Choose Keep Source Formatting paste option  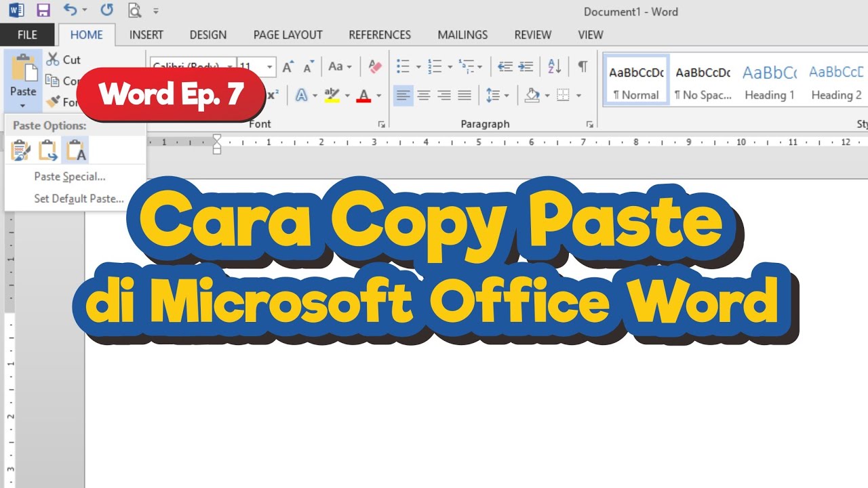pyautogui.click(x=21, y=150)
